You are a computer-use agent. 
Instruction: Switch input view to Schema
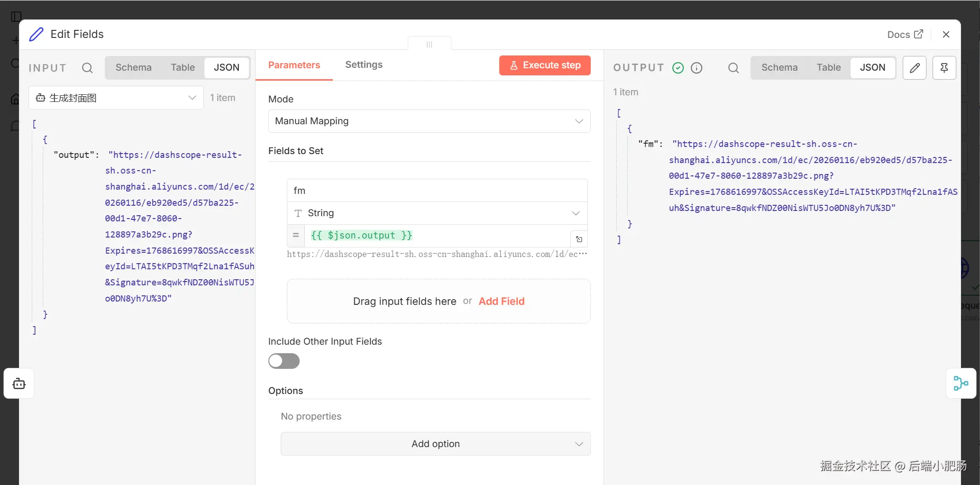134,67
